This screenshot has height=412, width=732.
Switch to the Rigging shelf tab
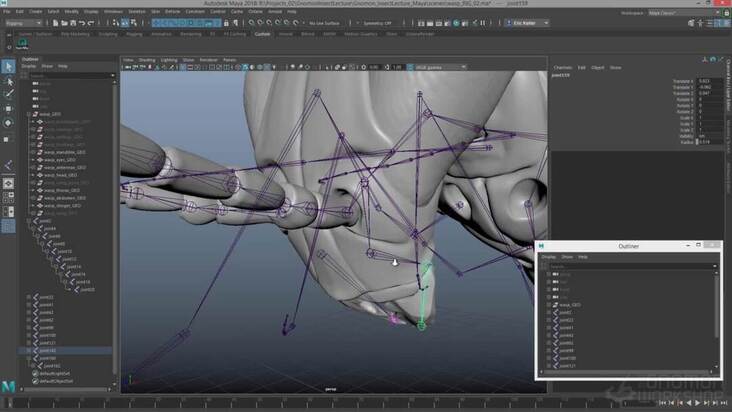(x=134, y=34)
